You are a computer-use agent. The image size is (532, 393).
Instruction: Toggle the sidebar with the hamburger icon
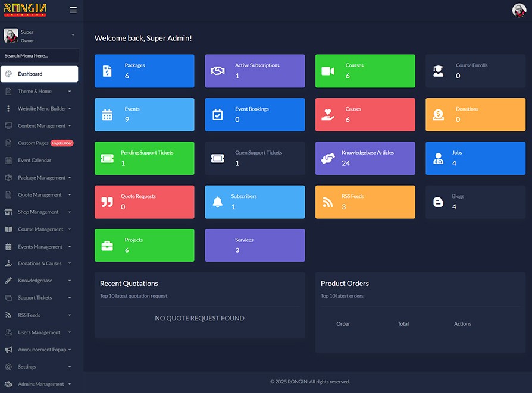(73, 10)
